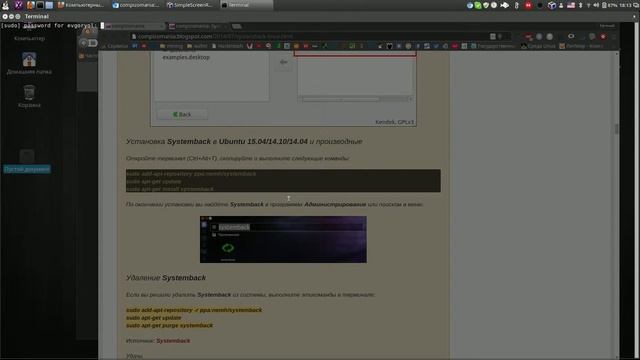The image size is (640, 360).
Task: Click the Удаление Systemback heading
Action: (166, 278)
